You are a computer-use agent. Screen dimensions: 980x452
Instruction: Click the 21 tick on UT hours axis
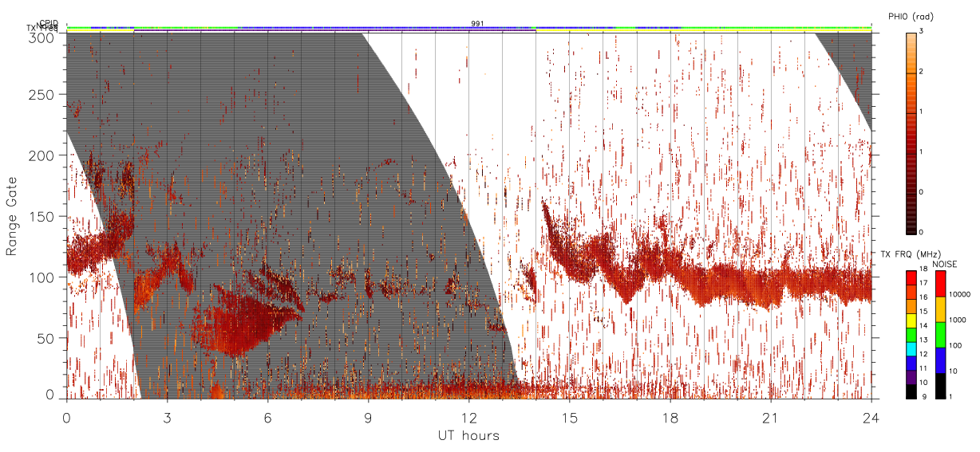771,418
